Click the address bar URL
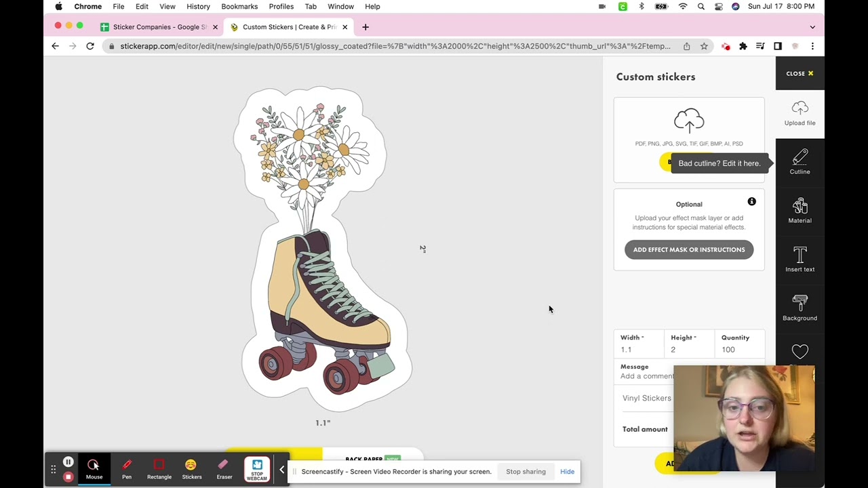Screen dimensions: 868x488 click(x=395, y=46)
